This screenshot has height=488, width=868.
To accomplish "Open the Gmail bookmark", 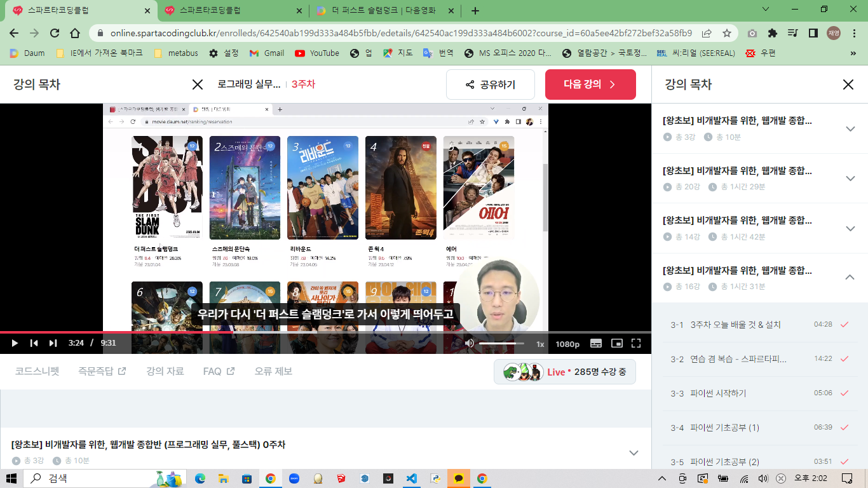I will [267, 53].
